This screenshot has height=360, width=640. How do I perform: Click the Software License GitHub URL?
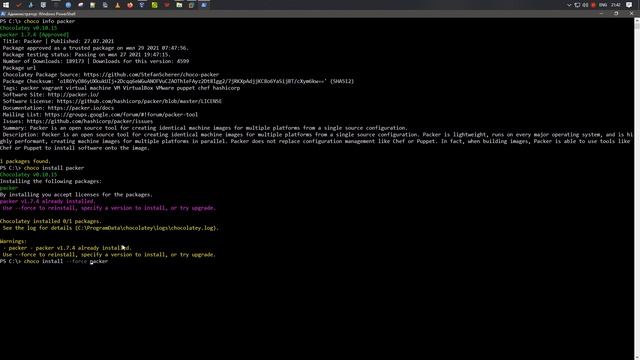(139, 101)
